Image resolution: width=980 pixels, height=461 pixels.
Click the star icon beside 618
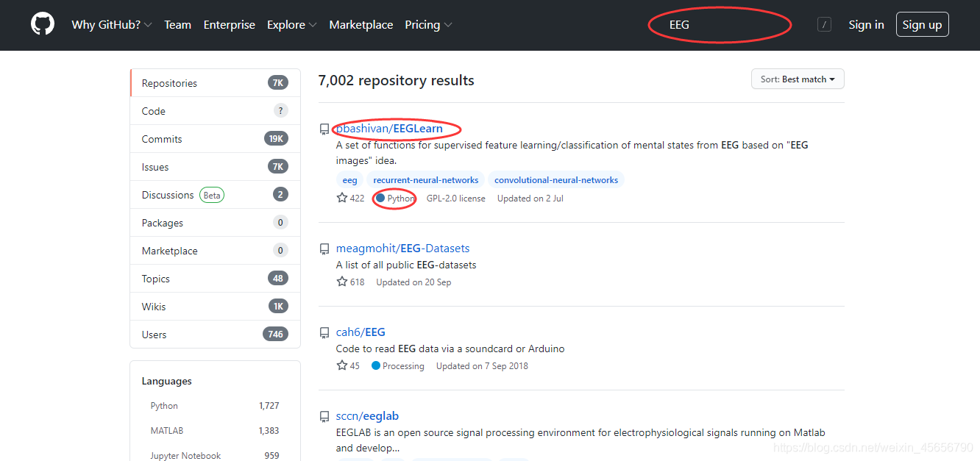point(342,282)
